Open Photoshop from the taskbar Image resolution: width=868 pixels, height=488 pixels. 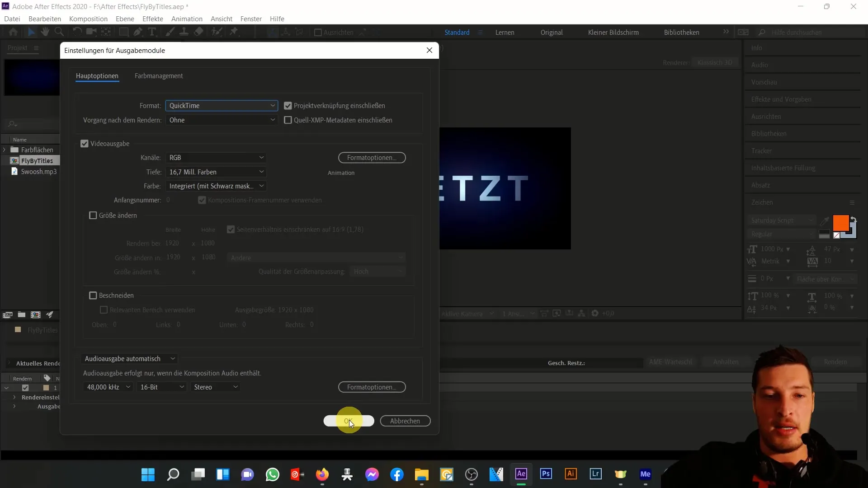pos(546,474)
